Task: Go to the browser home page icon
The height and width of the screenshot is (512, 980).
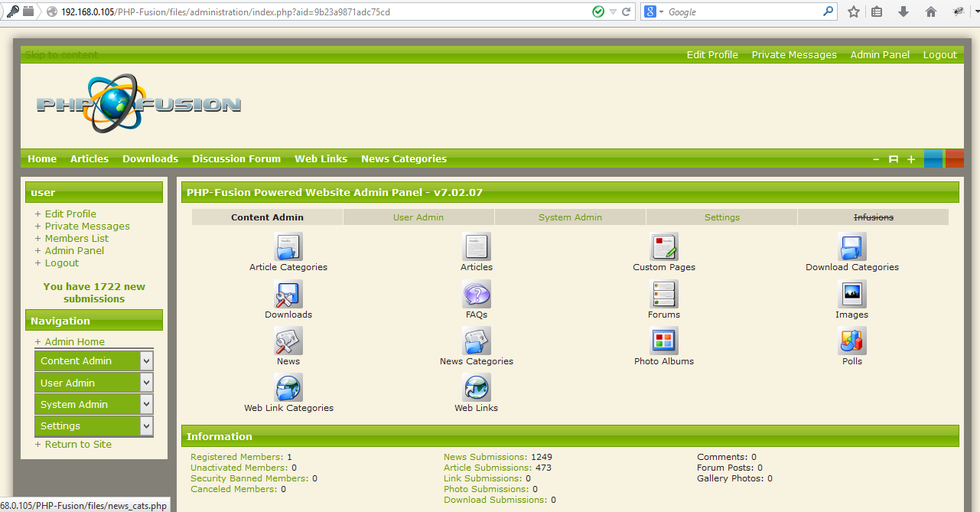Action: click(931, 11)
